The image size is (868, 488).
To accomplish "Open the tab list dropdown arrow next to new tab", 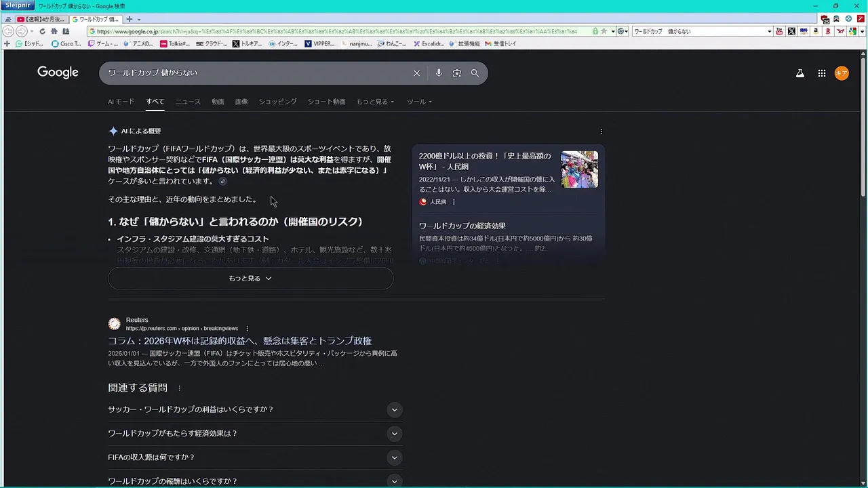I will point(138,19).
